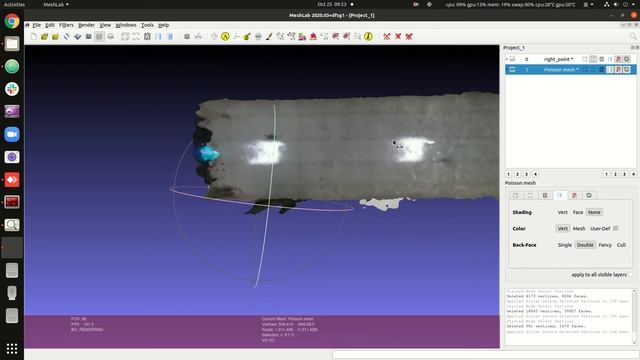Set Shading to Face
Screen dimensions: 640x360
tap(578, 212)
